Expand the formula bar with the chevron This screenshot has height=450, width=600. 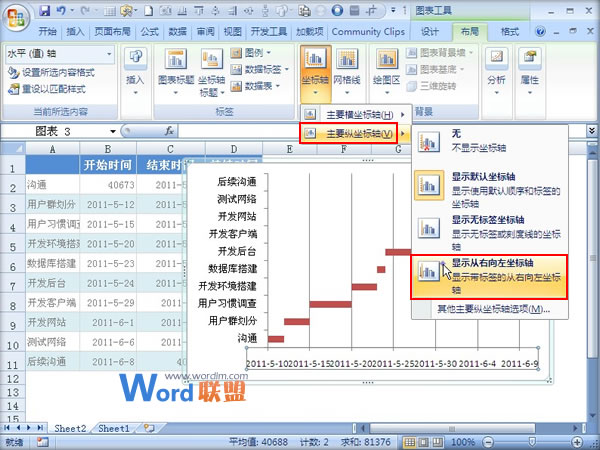click(x=592, y=131)
